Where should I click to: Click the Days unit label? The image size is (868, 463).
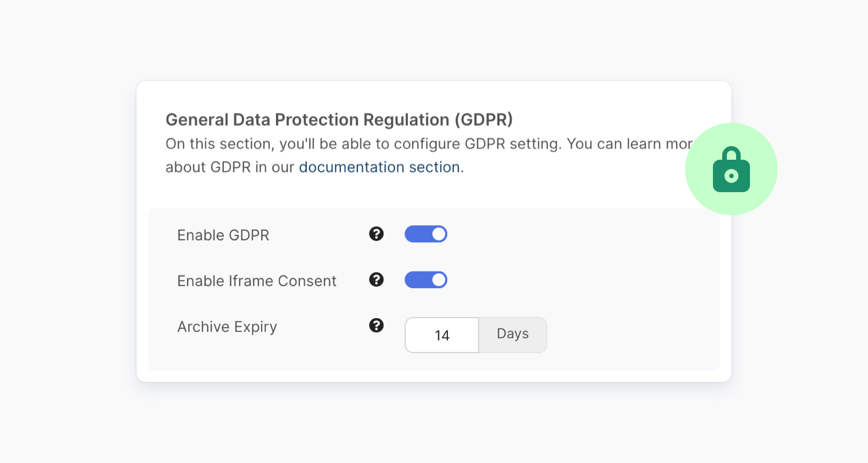coord(512,334)
